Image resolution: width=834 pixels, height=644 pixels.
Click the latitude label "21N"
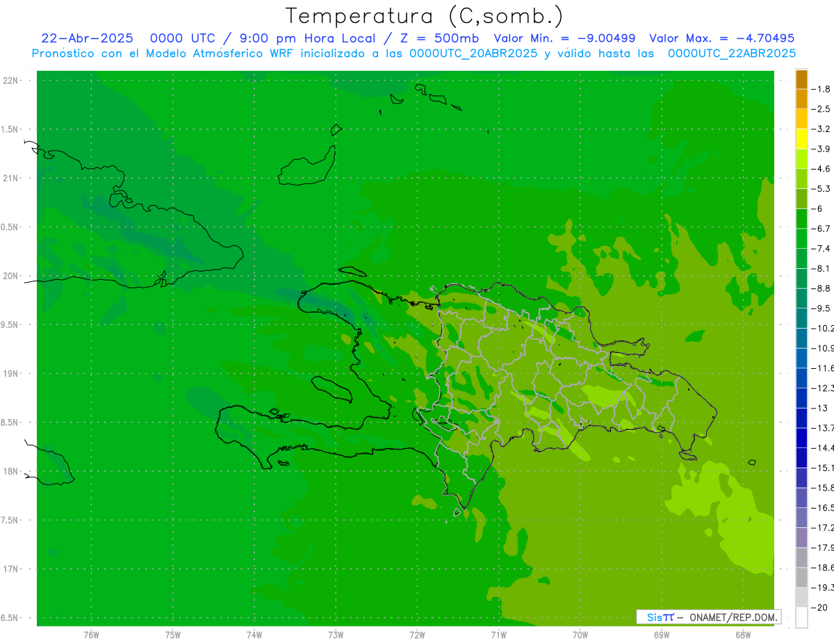tap(10, 179)
